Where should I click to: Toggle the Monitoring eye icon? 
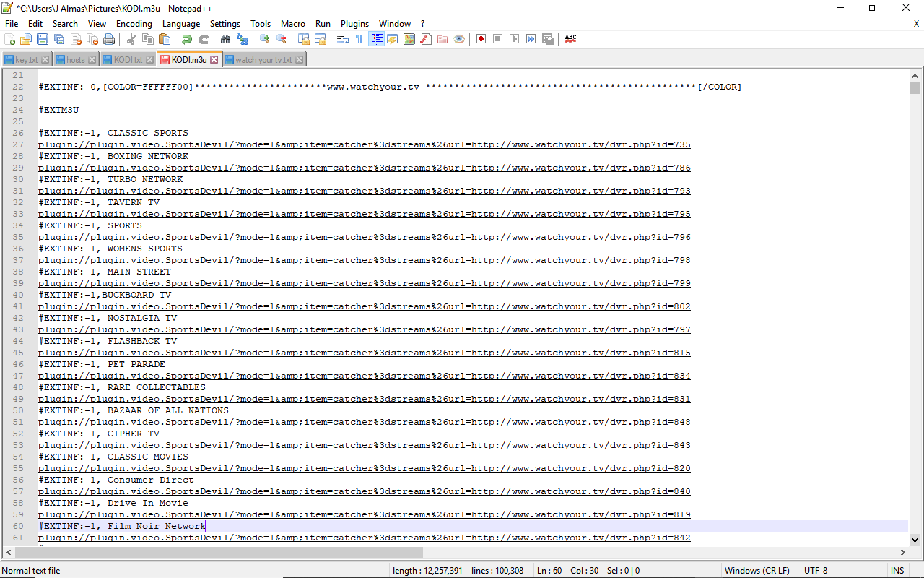(x=459, y=39)
